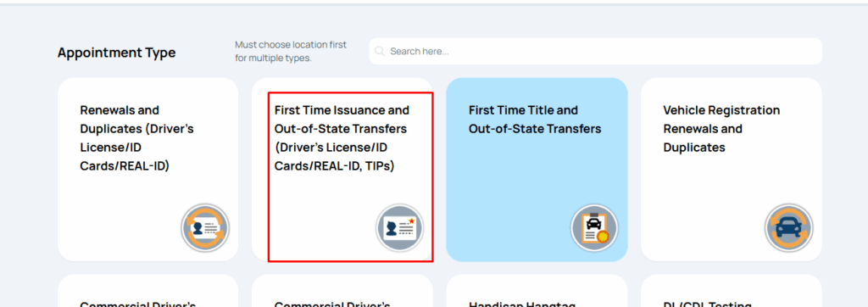868x307 pixels.
Task: Select First Time Title and Out-of-State Transfers
Action: (537, 170)
